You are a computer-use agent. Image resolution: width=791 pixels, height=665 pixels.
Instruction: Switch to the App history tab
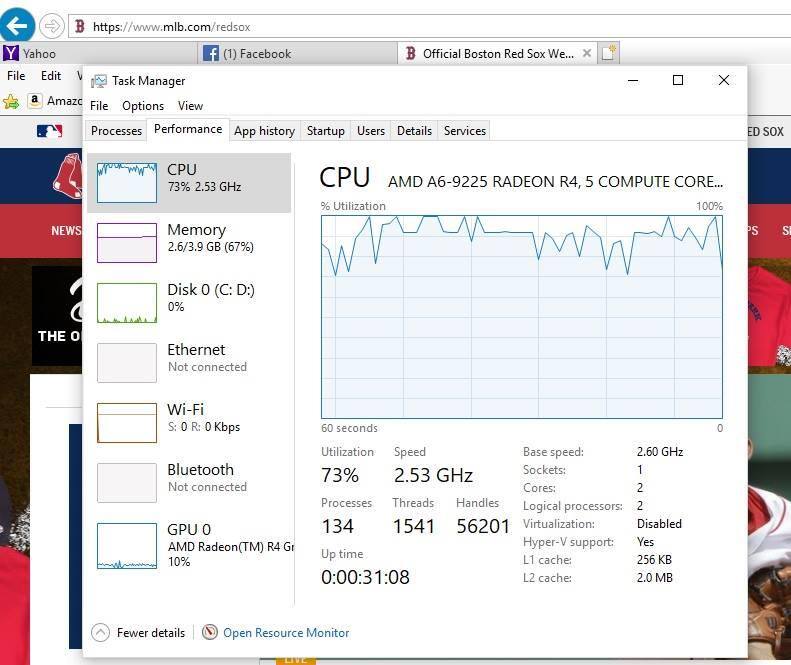[264, 131]
